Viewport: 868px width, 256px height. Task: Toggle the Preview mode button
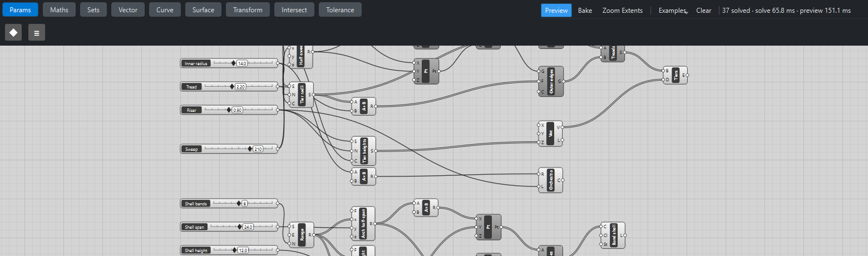[x=556, y=11]
